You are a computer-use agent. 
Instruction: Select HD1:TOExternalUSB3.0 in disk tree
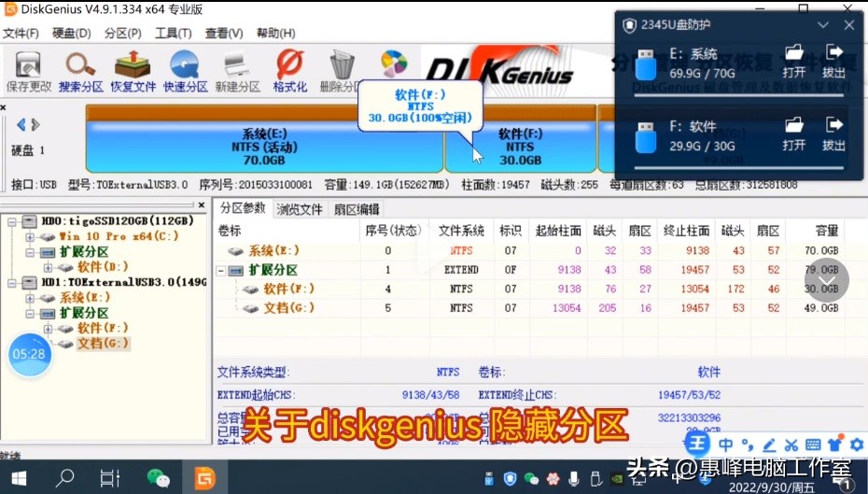(124, 282)
